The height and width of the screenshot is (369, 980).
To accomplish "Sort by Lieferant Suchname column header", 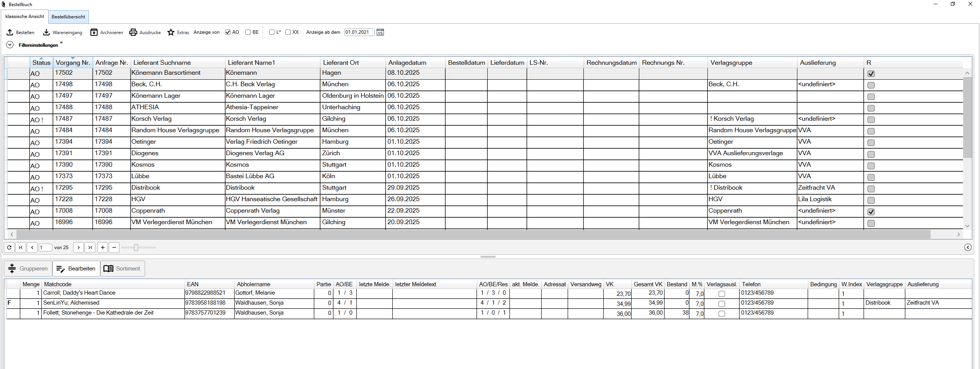I will tap(178, 62).
